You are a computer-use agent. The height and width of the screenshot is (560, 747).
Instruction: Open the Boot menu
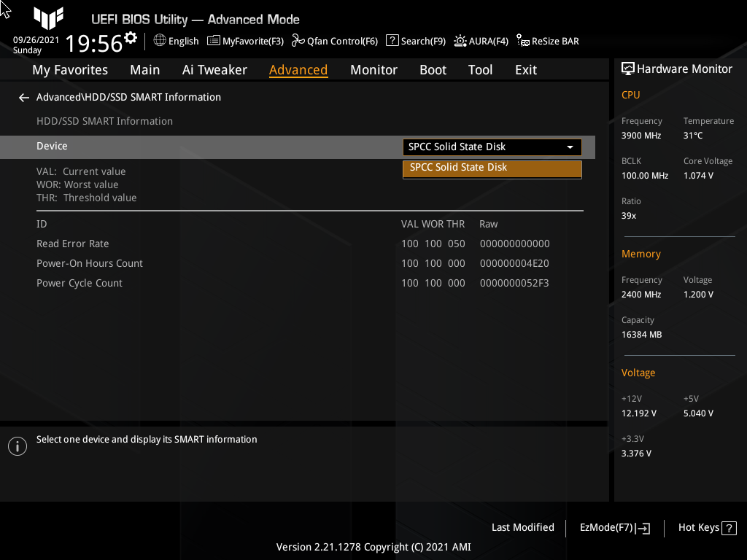point(433,69)
